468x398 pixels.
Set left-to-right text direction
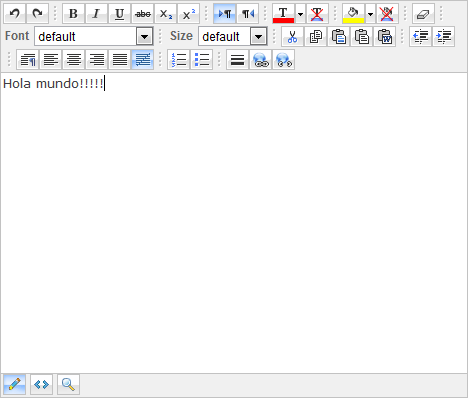(x=225, y=13)
